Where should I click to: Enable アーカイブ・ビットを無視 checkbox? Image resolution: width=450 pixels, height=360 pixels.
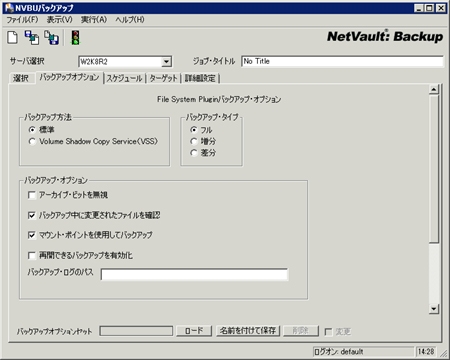point(32,195)
